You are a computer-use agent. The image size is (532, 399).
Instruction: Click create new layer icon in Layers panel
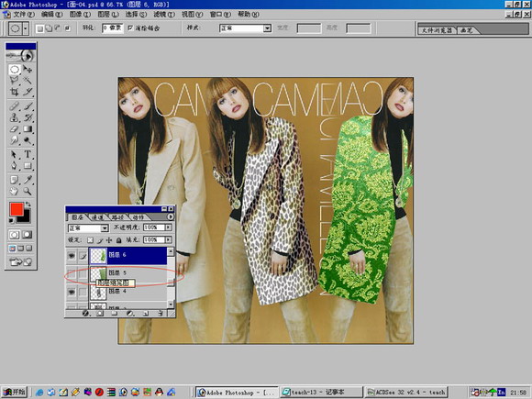tap(146, 314)
